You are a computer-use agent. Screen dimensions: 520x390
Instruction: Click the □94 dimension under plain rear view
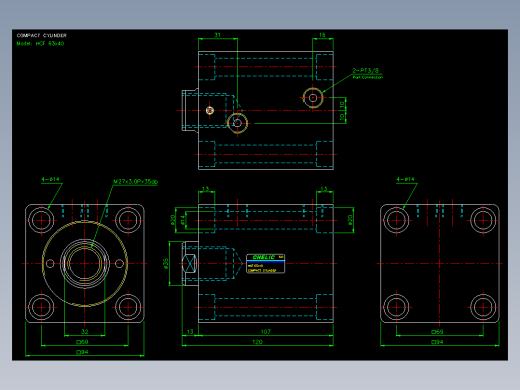(x=437, y=342)
